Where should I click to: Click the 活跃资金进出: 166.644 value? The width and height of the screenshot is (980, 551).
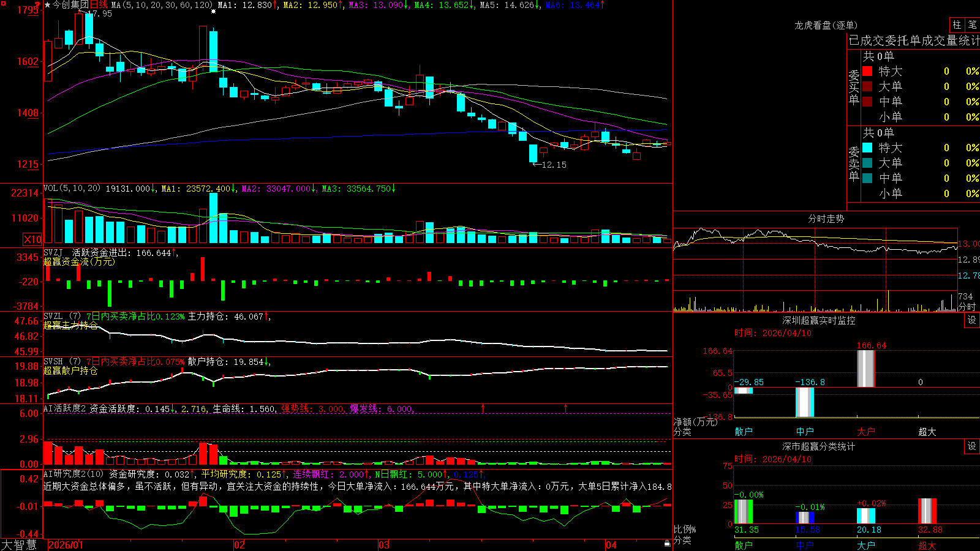coord(122,252)
